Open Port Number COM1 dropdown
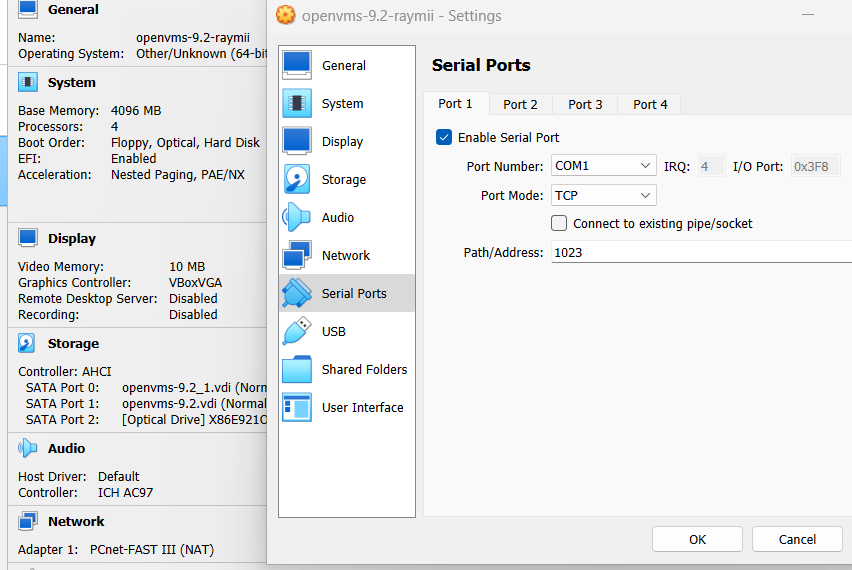 point(604,166)
